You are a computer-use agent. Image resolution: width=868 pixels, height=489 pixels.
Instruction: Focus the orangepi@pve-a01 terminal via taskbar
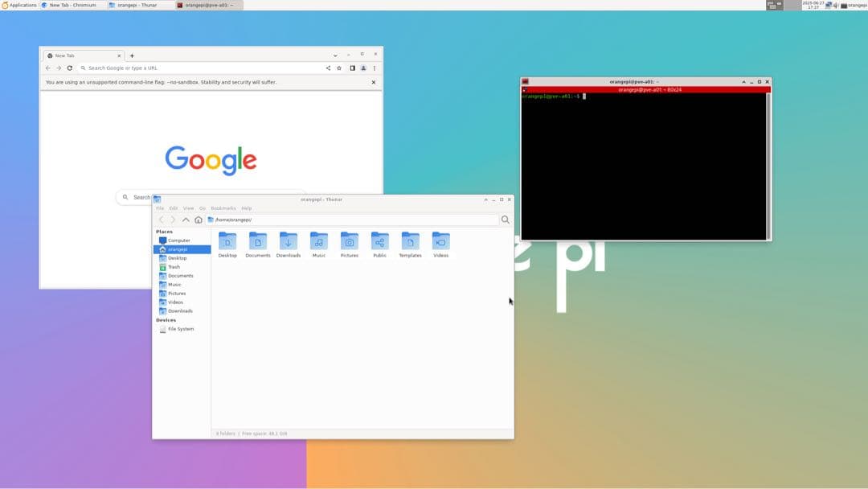(x=197, y=5)
